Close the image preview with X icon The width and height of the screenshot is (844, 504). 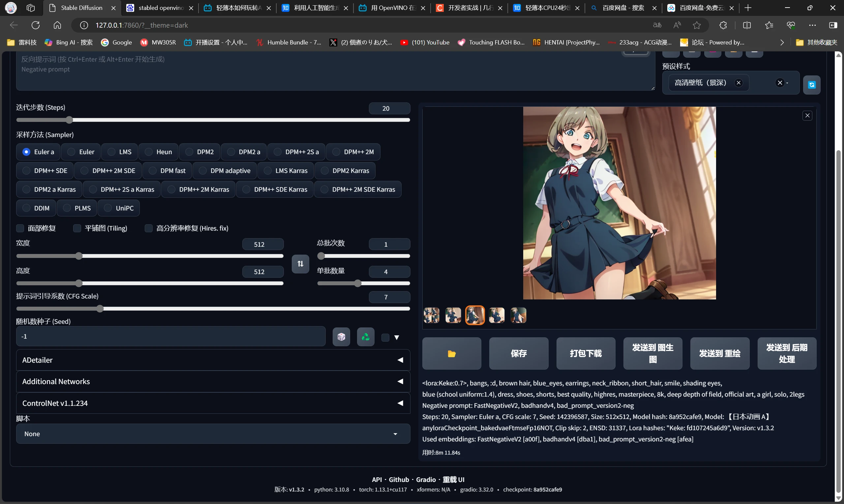(x=807, y=116)
